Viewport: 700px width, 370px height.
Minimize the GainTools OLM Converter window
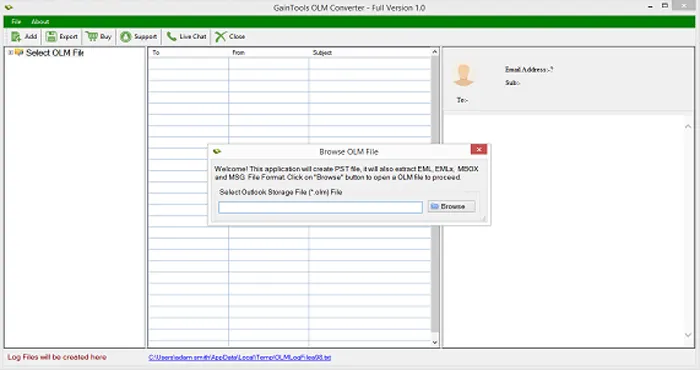pyautogui.click(x=650, y=6)
